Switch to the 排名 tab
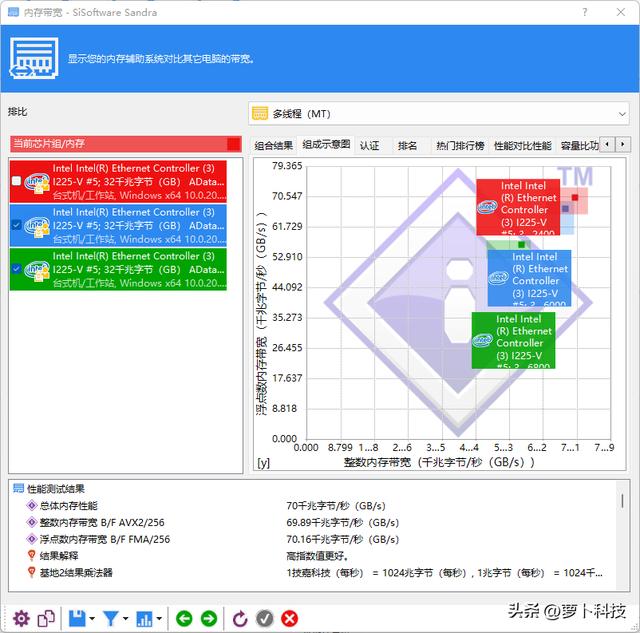Image resolution: width=640 pixels, height=633 pixels. 407,145
